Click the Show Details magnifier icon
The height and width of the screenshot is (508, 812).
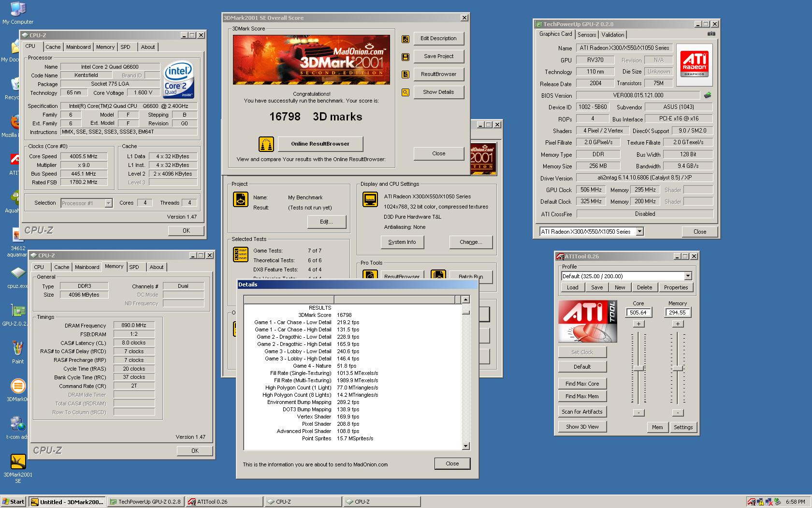point(406,92)
